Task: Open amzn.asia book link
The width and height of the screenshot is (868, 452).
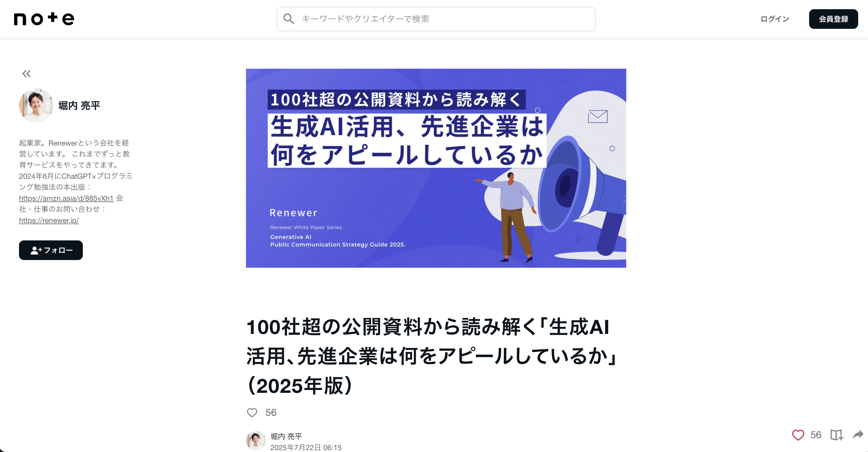Action: (x=66, y=198)
